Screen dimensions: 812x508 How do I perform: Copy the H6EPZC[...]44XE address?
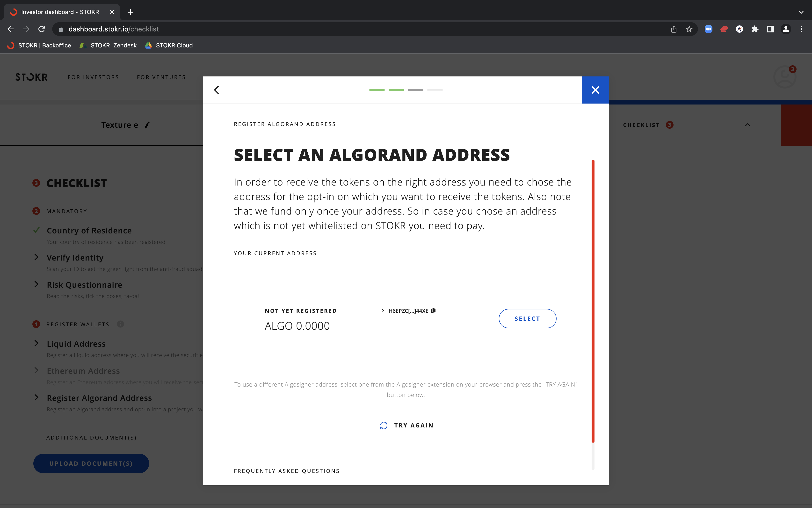(434, 311)
